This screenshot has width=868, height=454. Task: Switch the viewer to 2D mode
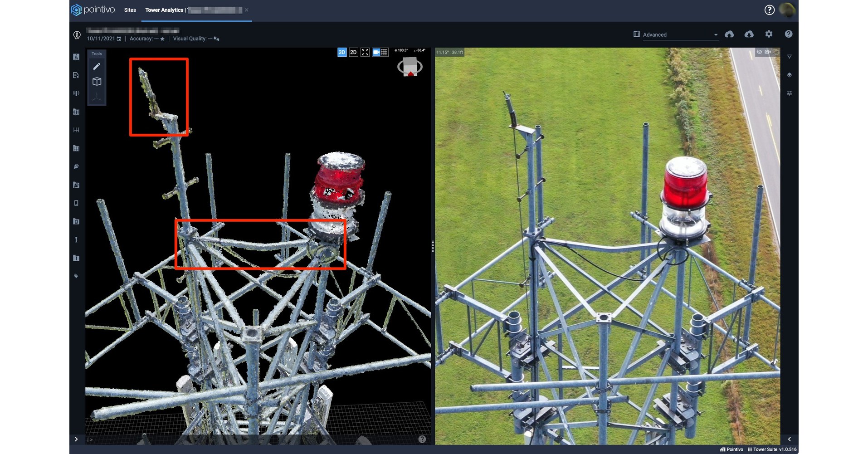click(x=353, y=52)
